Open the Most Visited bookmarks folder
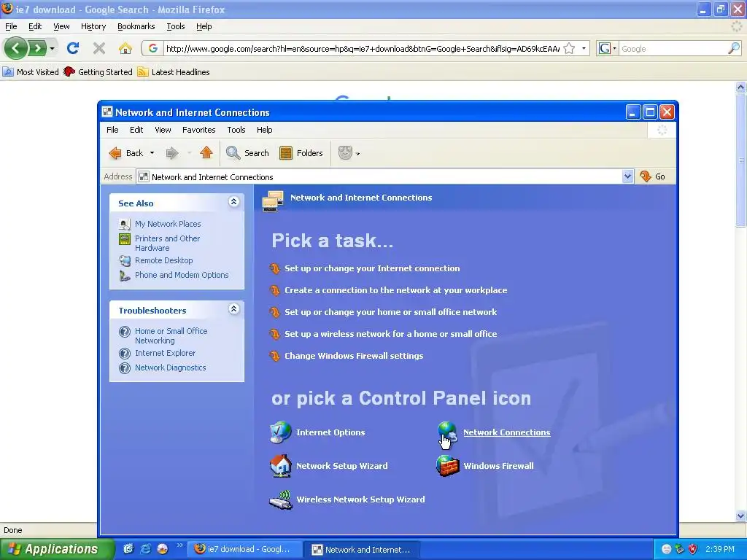 coord(31,72)
